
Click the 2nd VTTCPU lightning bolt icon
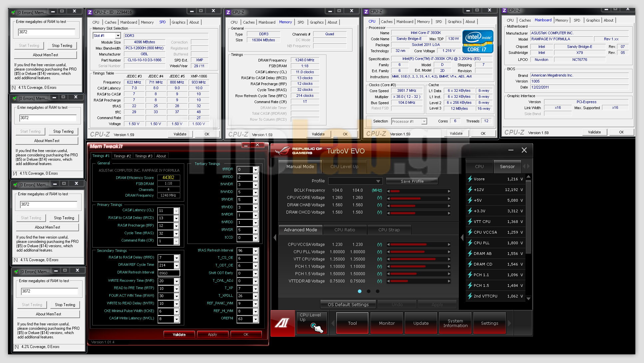tap(470, 296)
